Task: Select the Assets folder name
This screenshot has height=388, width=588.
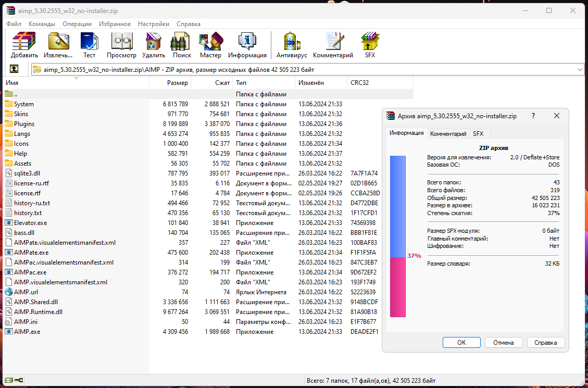Action: click(23, 164)
